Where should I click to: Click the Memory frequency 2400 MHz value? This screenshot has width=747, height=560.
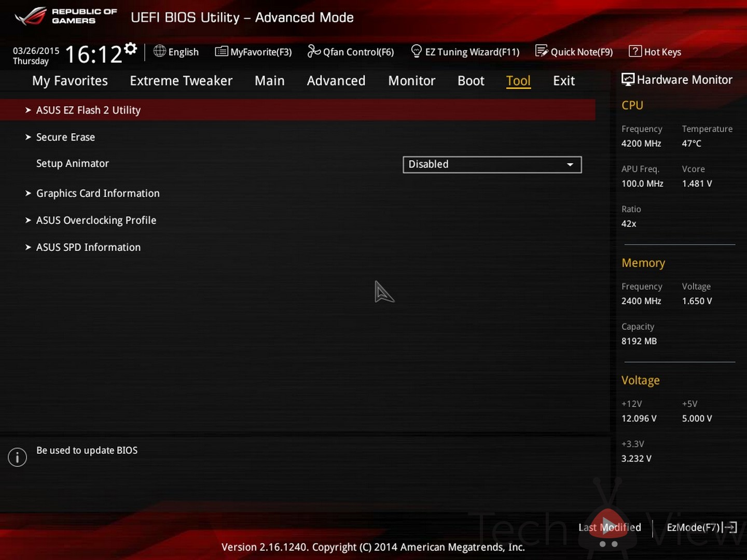coord(641,301)
